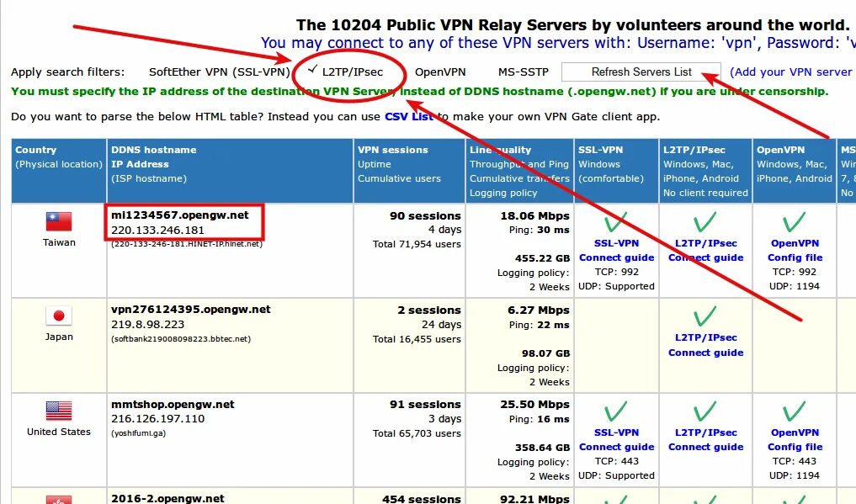Click IP address 216.126.197.110
The image size is (856, 504).
coord(157,419)
